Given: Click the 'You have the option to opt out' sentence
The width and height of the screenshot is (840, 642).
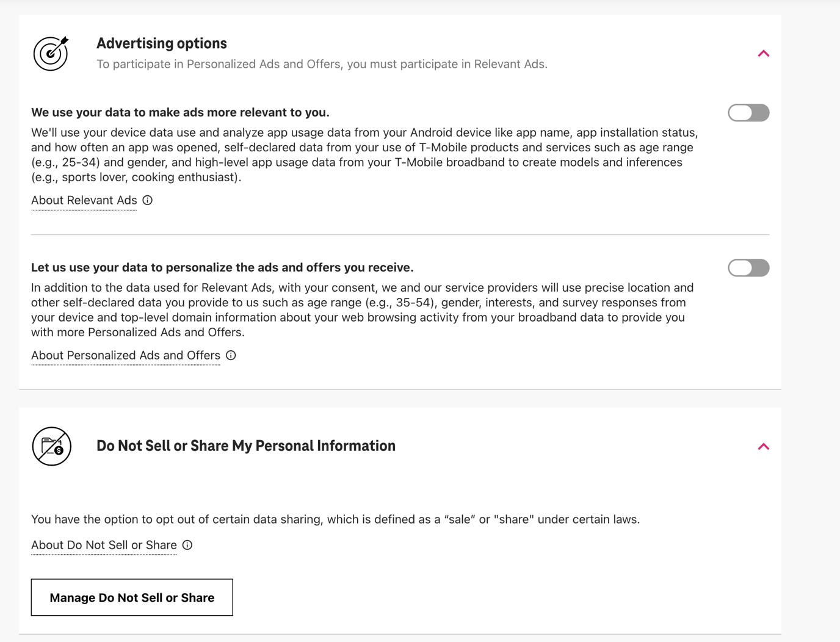Looking at the screenshot, I should tap(335, 519).
